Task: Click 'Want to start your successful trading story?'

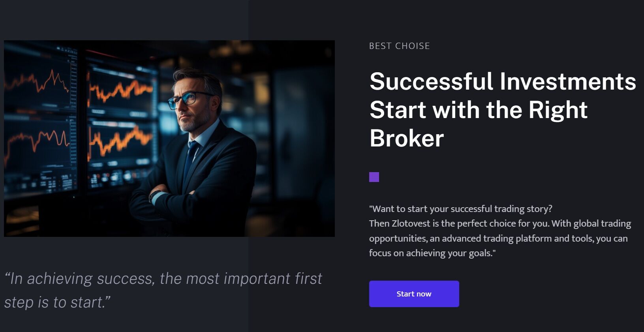Action: point(461,208)
